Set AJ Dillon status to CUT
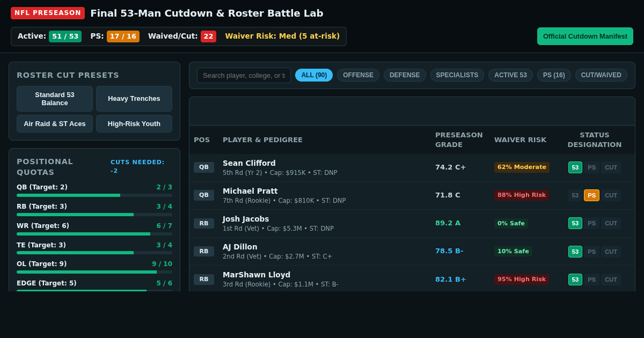Viewport: 644px width, 338px height. pos(611,251)
